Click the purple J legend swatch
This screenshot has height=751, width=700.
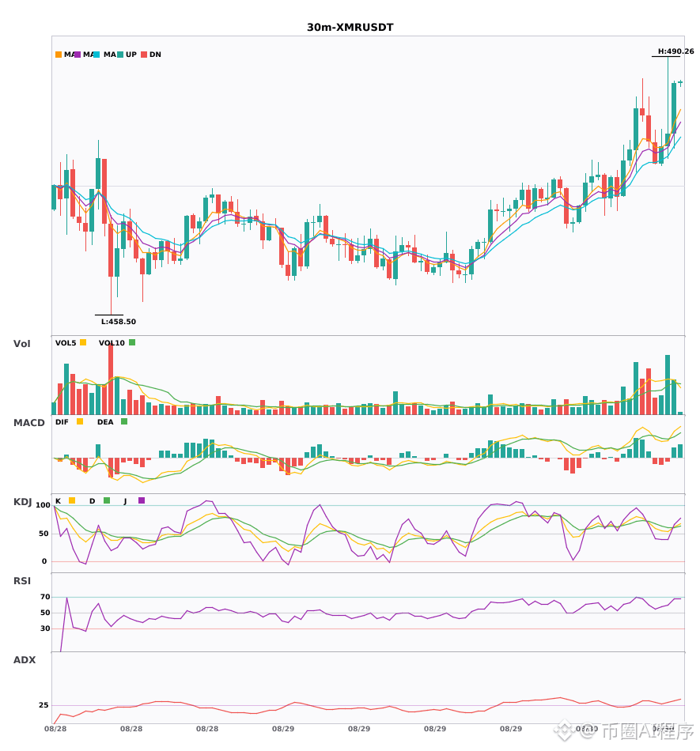click(142, 500)
